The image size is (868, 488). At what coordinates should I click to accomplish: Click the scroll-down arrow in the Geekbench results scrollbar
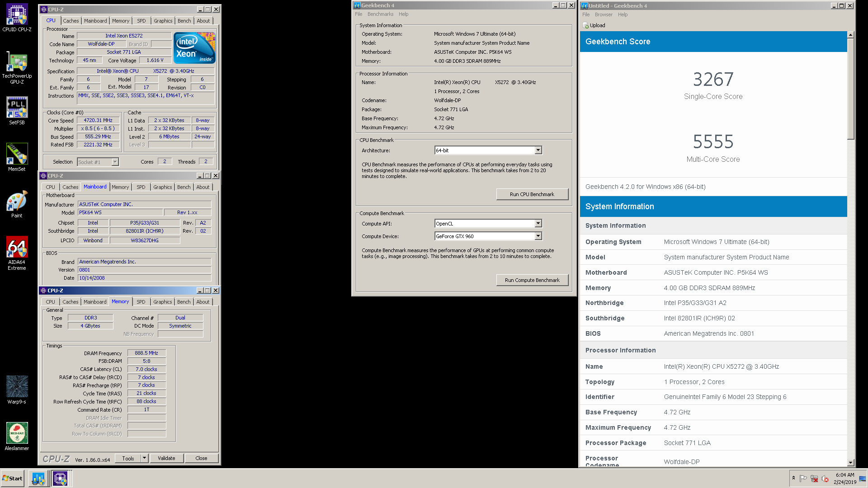[850, 463]
